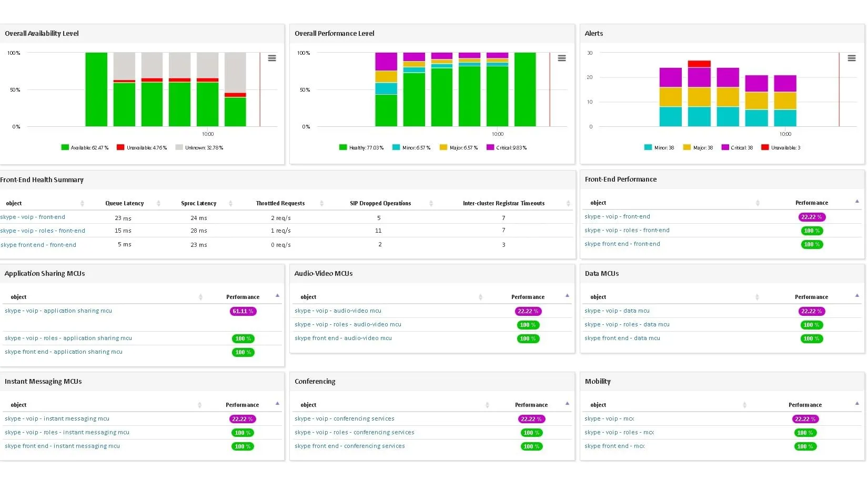Open the skype - voip - mcx link
The height and width of the screenshot is (489, 868).
click(x=609, y=418)
